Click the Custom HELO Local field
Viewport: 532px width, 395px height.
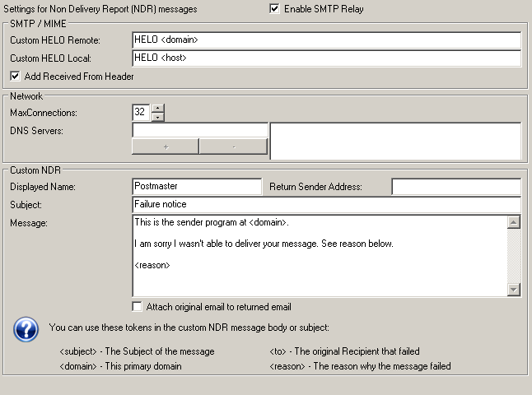[x=326, y=58]
